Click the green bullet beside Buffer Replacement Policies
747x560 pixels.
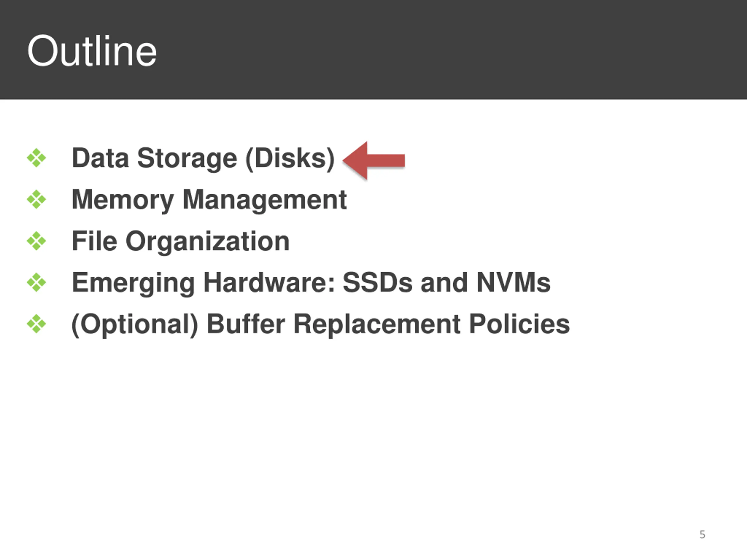click(36, 324)
